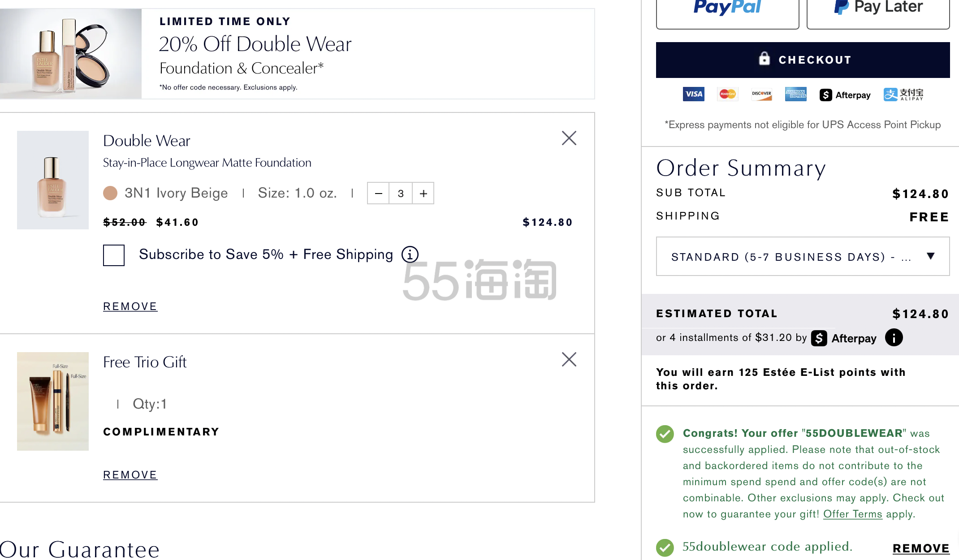Screen dimensions: 959x560
Task: Click the Visa card icon
Action: click(693, 94)
